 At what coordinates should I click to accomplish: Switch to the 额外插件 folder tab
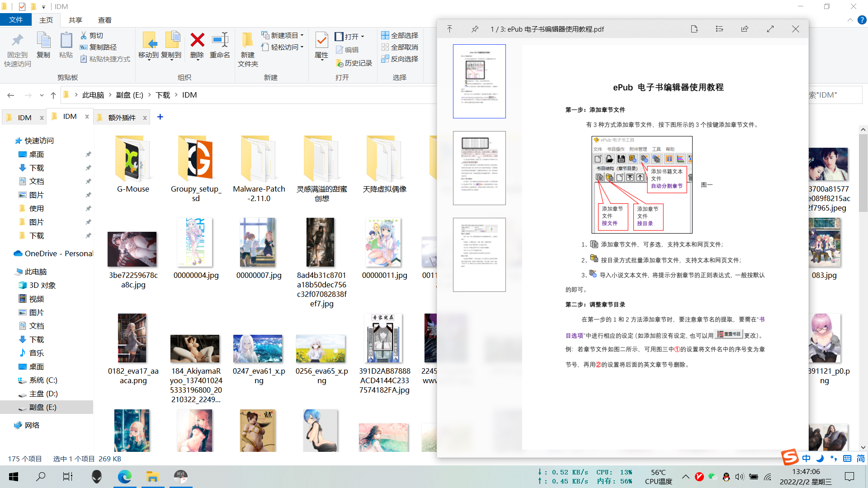pos(122,117)
